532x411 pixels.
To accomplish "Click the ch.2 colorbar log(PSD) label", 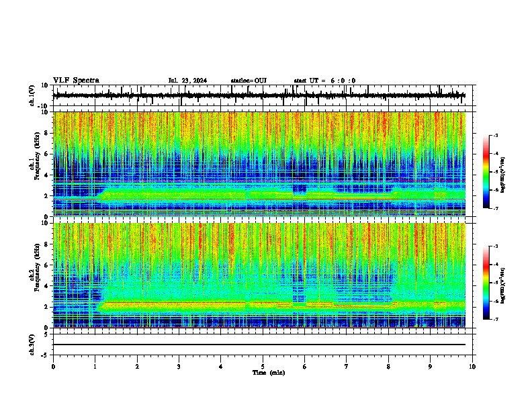I will (503, 285).
